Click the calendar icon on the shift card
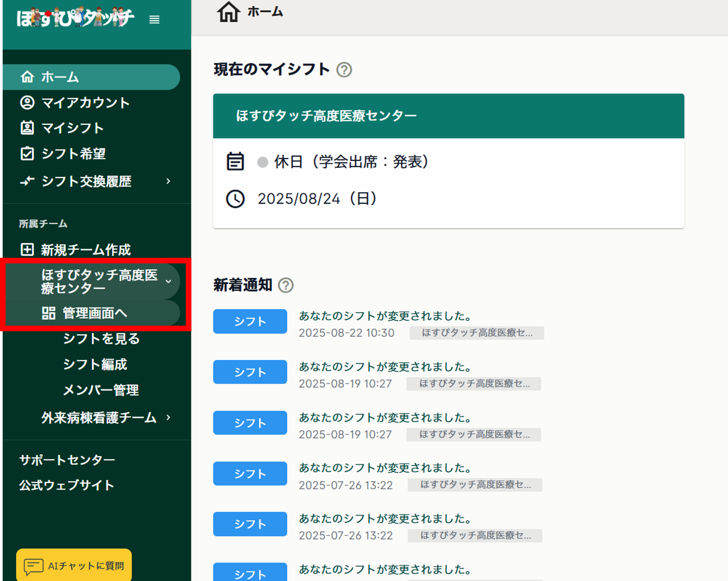Viewport: 728px width, 581px height. tap(235, 161)
